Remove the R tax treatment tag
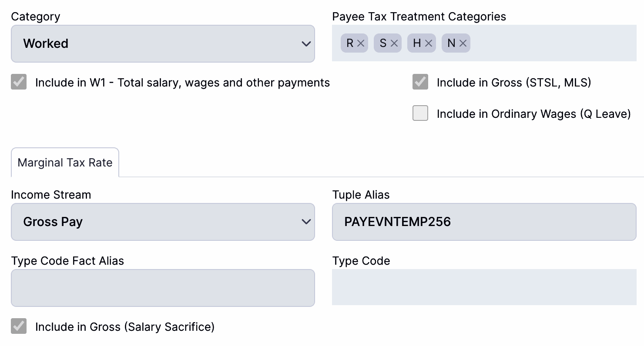 (361, 43)
